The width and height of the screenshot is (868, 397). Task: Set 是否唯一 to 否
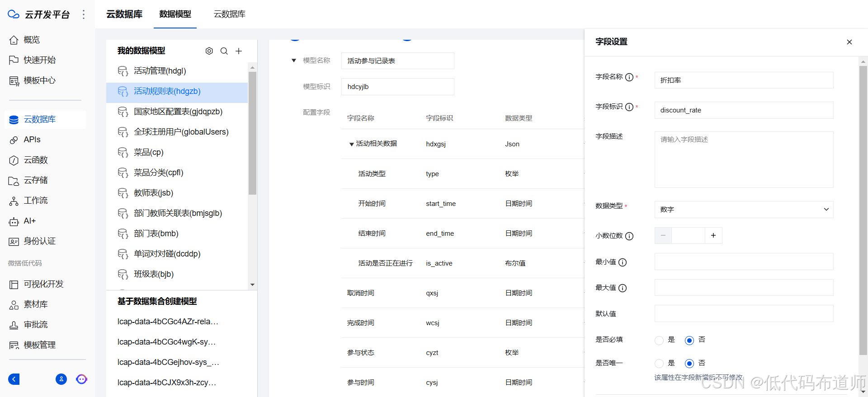(x=689, y=363)
